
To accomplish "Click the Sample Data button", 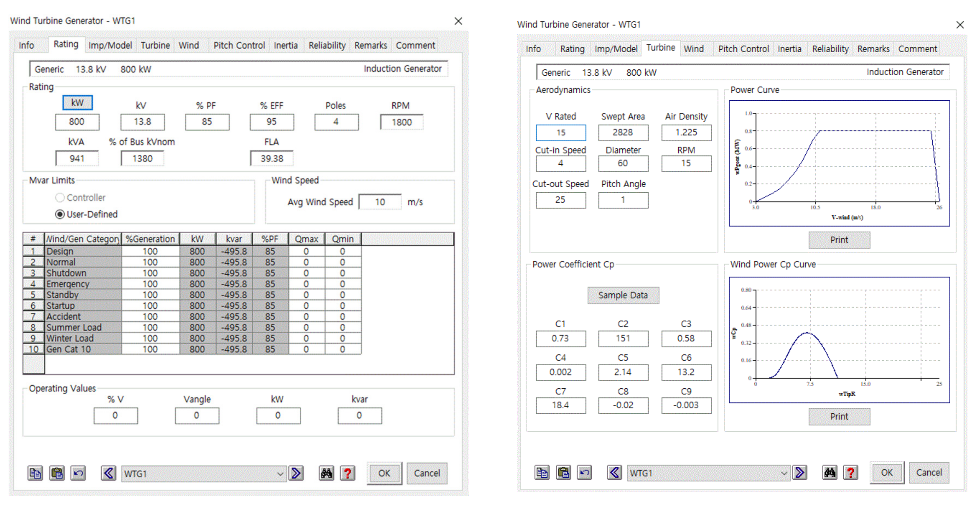I will [x=623, y=295].
